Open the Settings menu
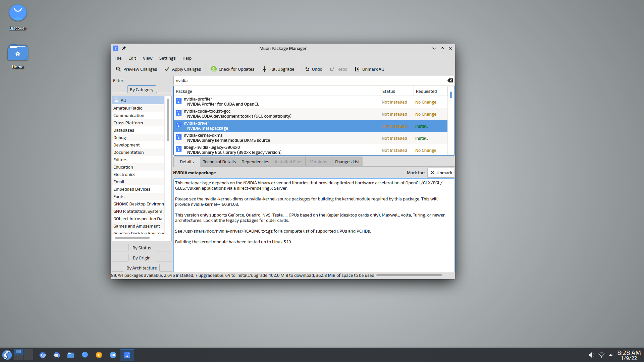 (x=167, y=58)
